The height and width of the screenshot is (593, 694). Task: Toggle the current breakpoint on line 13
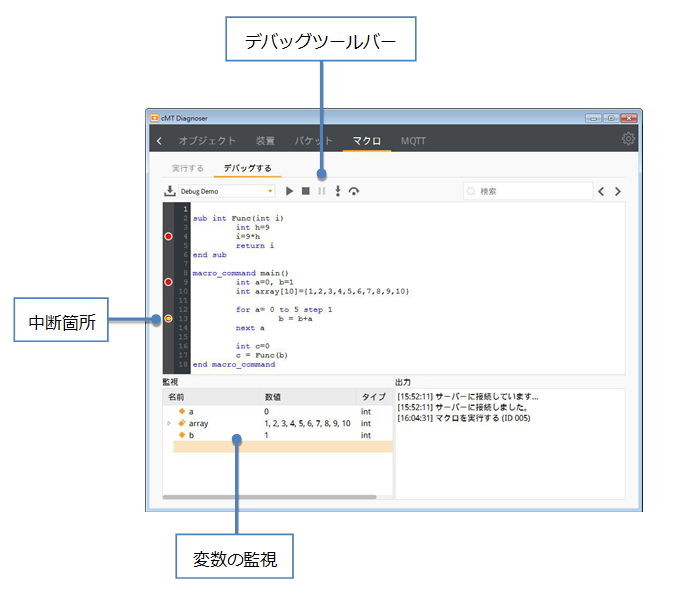(x=168, y=319)
